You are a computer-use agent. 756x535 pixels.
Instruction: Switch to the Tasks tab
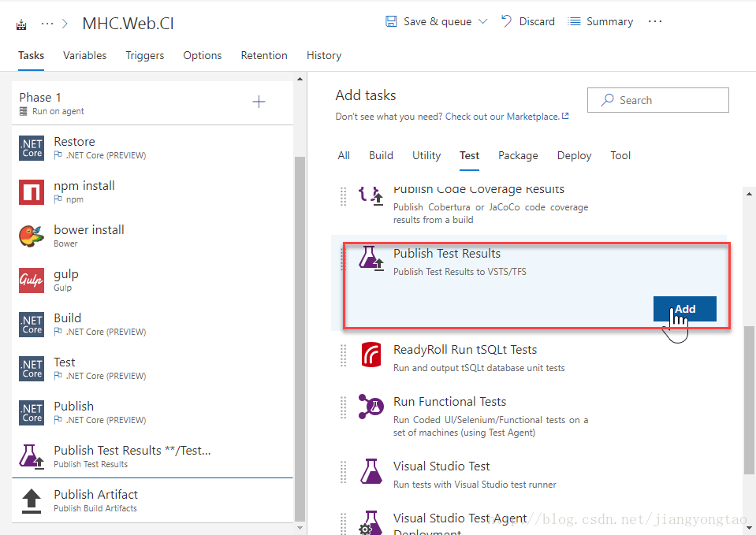click(x=31, y=55)
